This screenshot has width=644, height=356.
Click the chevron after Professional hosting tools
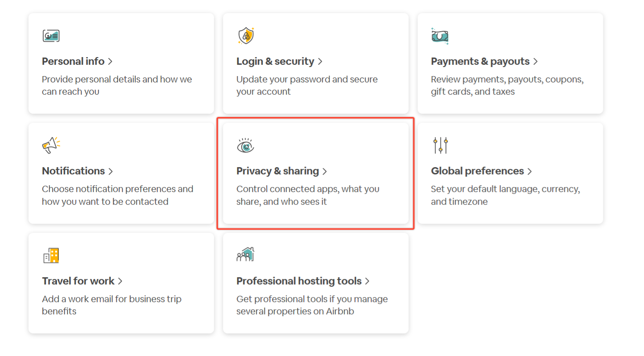point(367,281)
